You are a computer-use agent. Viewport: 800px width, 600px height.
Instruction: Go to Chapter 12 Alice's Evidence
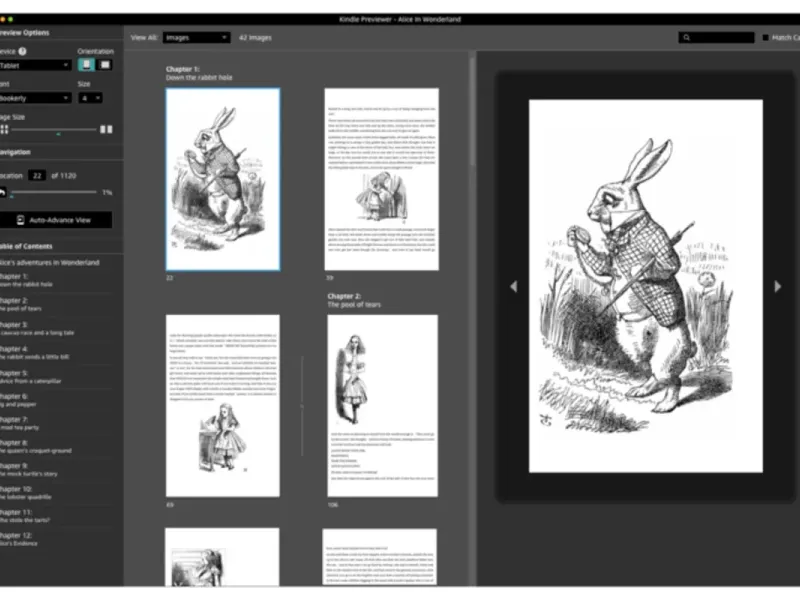click(x=19, y=539)
